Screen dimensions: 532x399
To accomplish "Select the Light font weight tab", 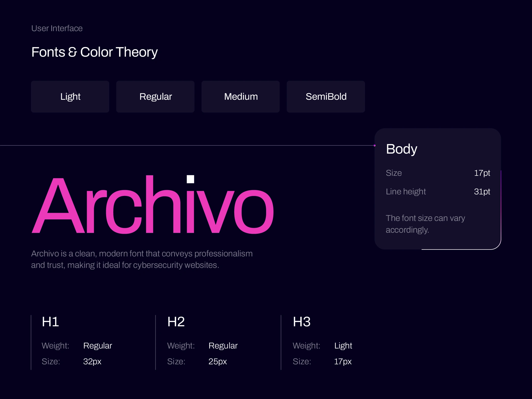I will pos(70,97).
